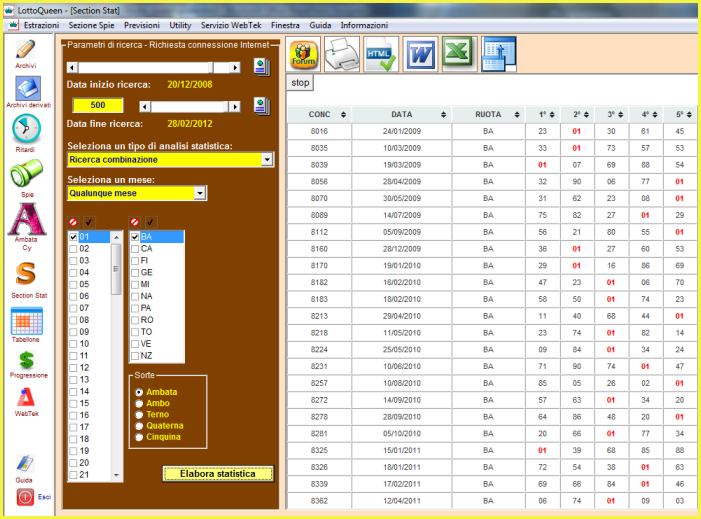Click the Esci power icon
Viewport: 701px width, 519px height.
[x=25, y=497]
